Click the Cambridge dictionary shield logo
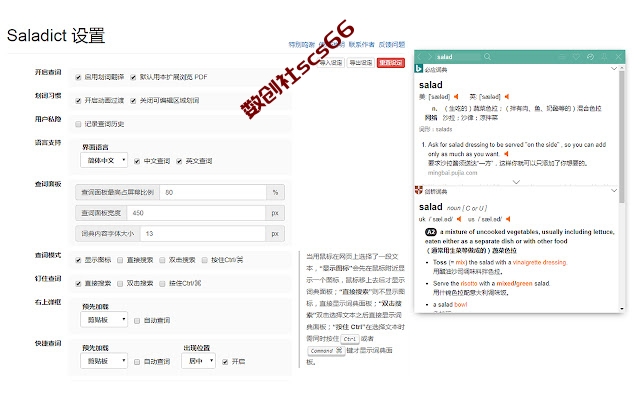This screenshot has width=640, height=400. pyautogui.click(x=418, y=190)
